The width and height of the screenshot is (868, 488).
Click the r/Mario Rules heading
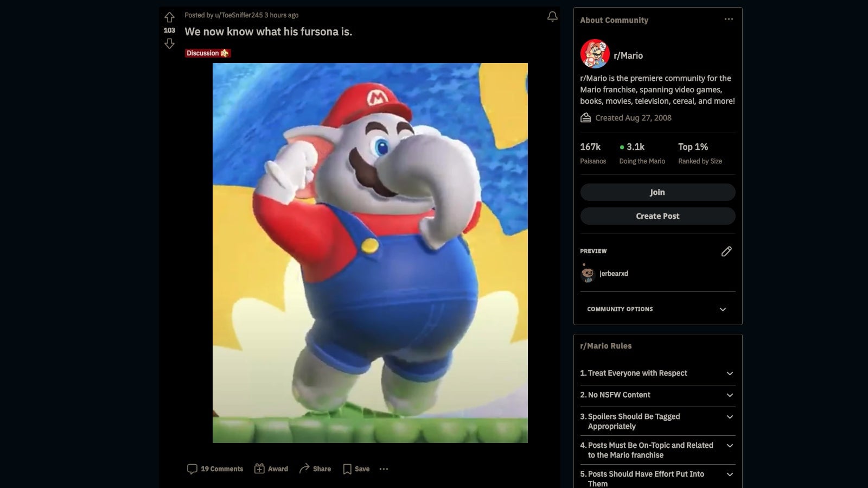tap(606, 346)
